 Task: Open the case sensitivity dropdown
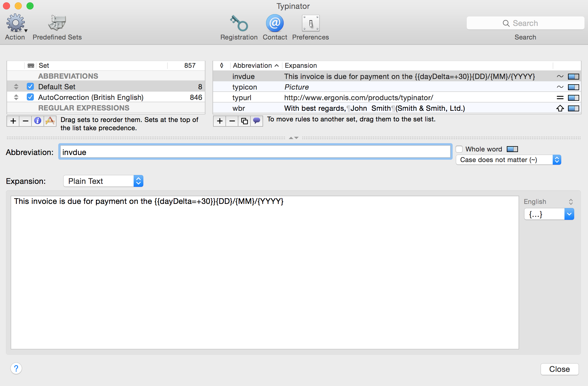[508, 160]
